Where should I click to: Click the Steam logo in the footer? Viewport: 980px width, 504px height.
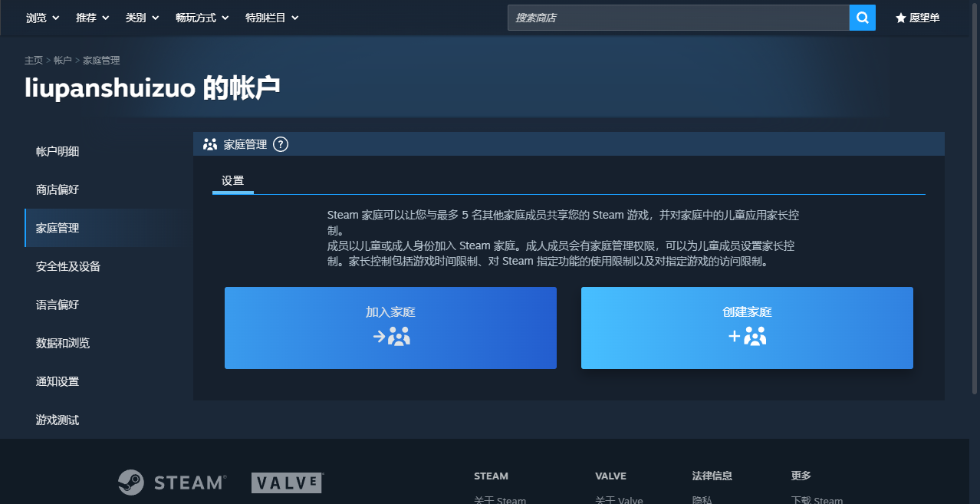point(172,483)
